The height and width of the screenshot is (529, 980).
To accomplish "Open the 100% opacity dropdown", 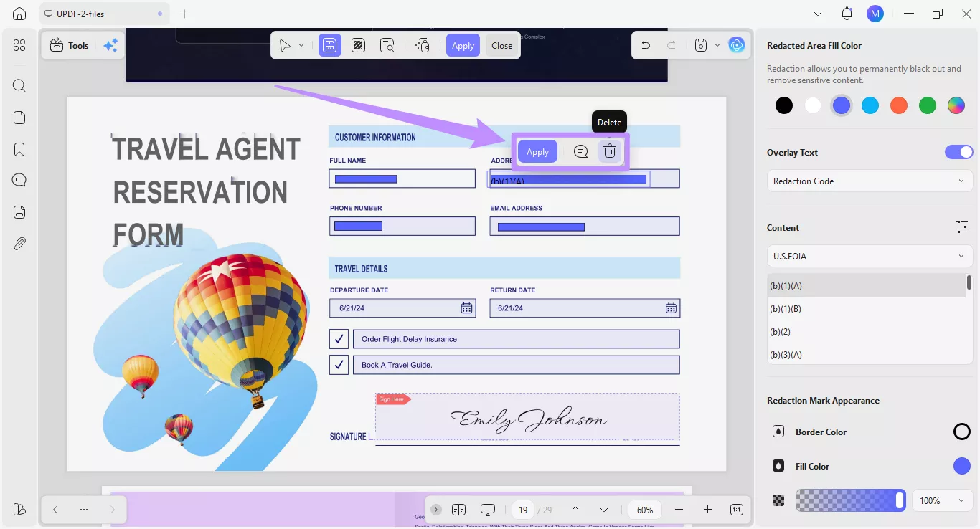I will [942, 500].
